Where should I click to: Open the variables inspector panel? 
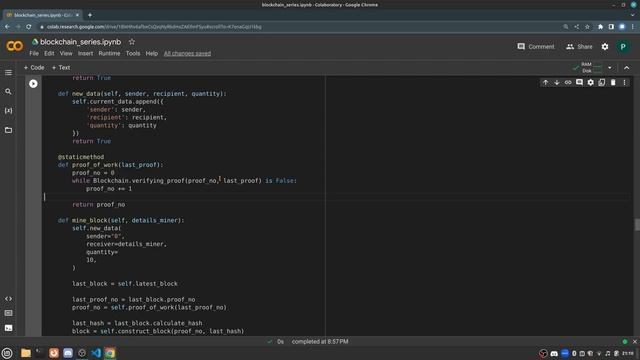click(8, 111)
